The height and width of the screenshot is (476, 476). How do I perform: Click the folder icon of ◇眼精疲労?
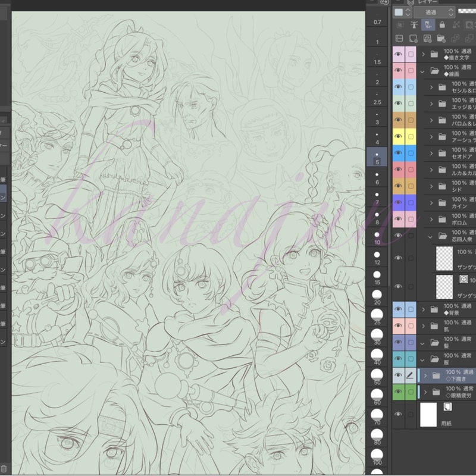436,392
